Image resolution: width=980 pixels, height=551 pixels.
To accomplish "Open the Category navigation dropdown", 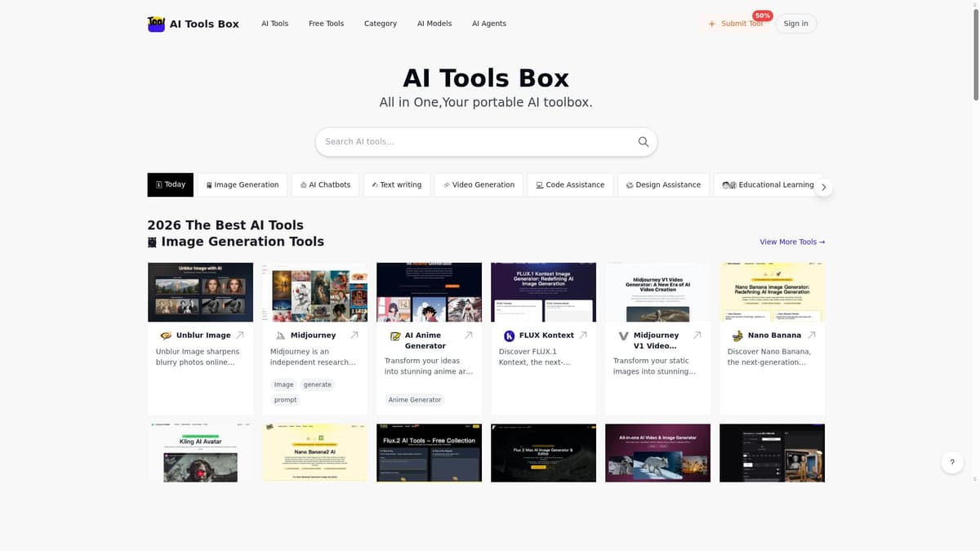I will pyautogui.click(x=381, y=23).
